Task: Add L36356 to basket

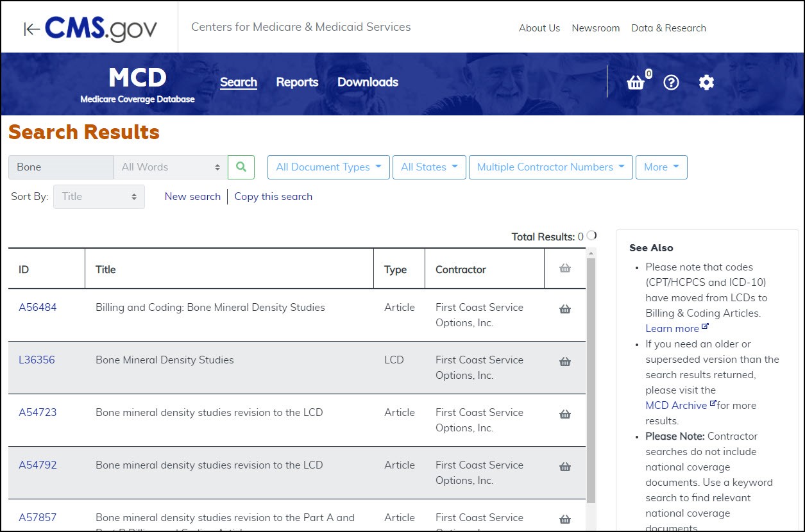Action: [565, 362]
